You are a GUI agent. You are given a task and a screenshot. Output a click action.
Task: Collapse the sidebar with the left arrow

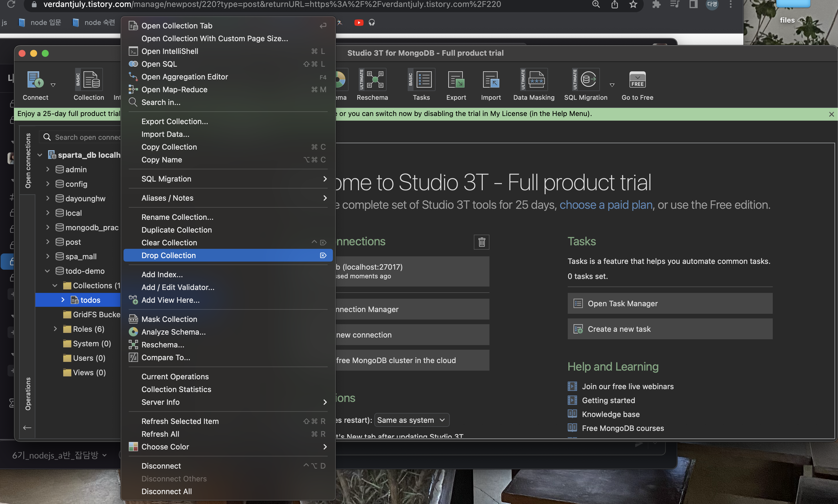coord(27,427)
